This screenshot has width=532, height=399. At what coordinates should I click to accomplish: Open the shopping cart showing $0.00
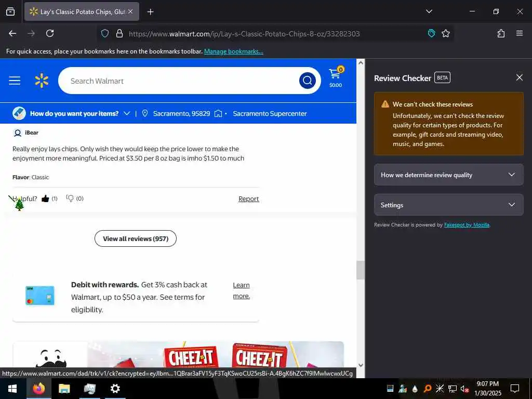336,77
